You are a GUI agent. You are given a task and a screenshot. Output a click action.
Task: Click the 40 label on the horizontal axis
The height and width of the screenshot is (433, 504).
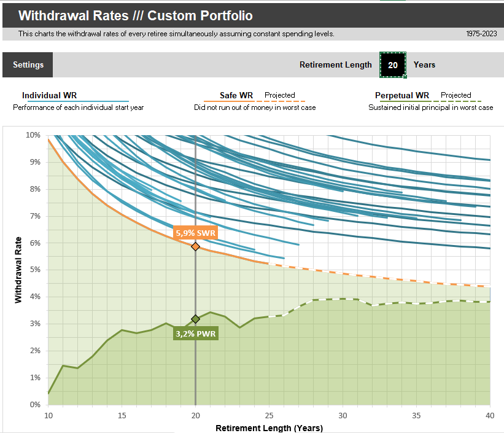click(x=490, y=416)
